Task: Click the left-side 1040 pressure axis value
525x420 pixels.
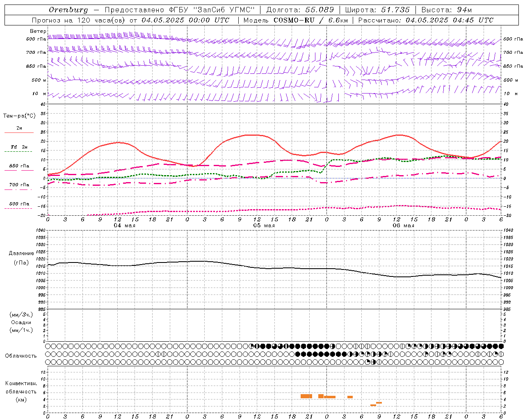Action: point(40,231)
